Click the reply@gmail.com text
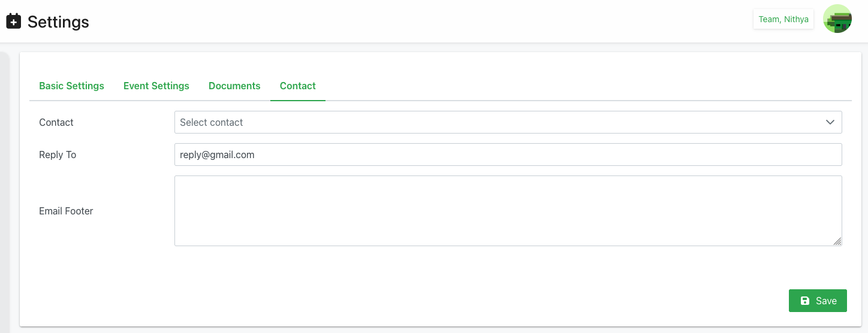 click(x=218, y=155)
